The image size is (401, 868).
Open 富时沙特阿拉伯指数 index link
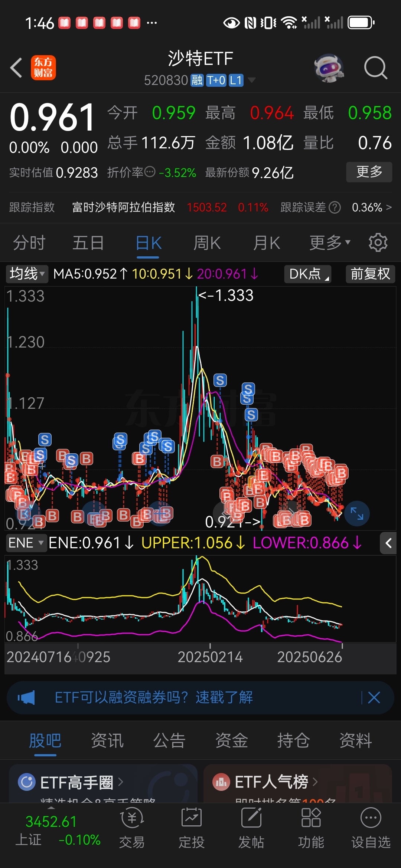tap(123, 207)
